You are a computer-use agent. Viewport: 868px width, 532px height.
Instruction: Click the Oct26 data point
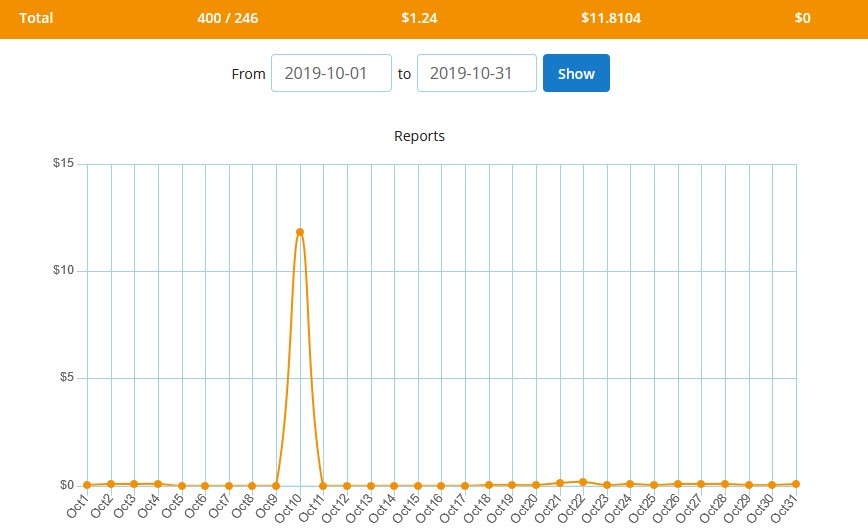678,484
